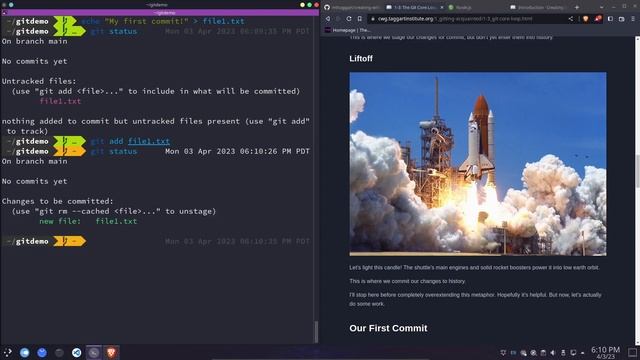Click the 'Untracked files:' terminal line

[x=39, y=81]
